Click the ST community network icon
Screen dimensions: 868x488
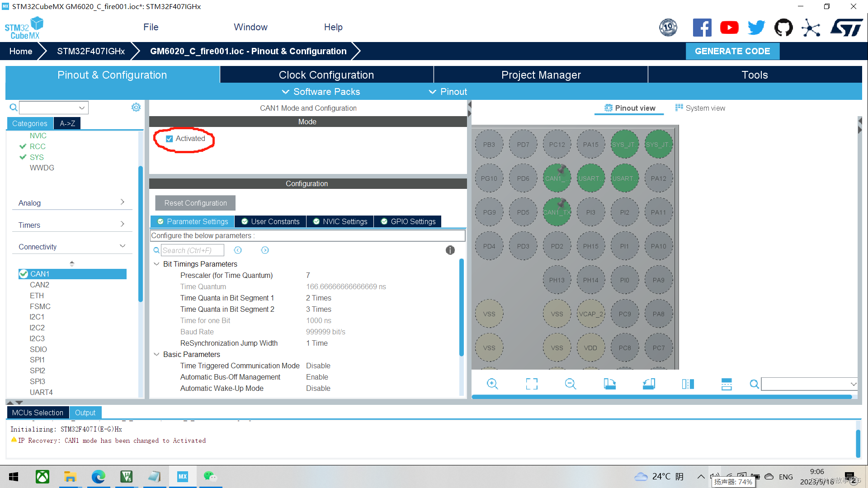(811, 28)
